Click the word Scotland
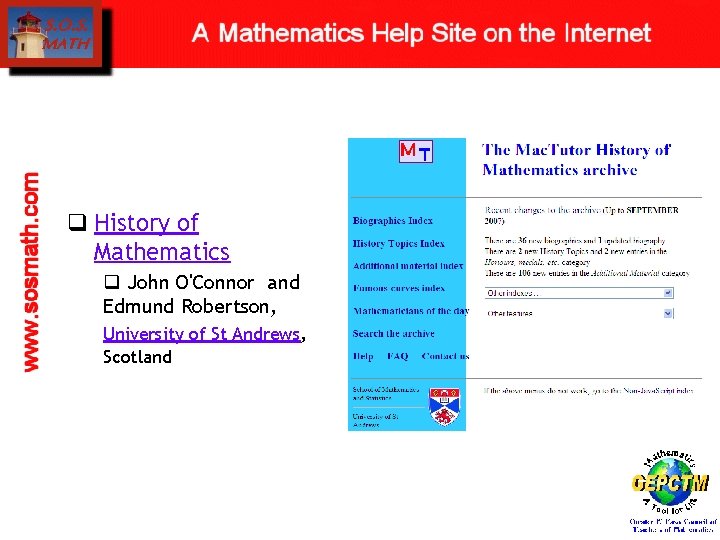The image size is (720, 540). (137, 357)
